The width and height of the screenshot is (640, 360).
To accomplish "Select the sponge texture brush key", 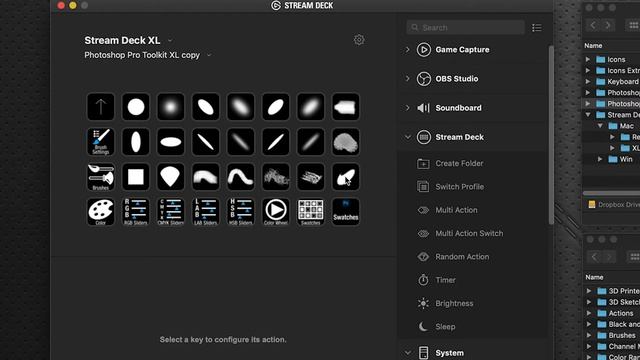I will coord(346,142).
